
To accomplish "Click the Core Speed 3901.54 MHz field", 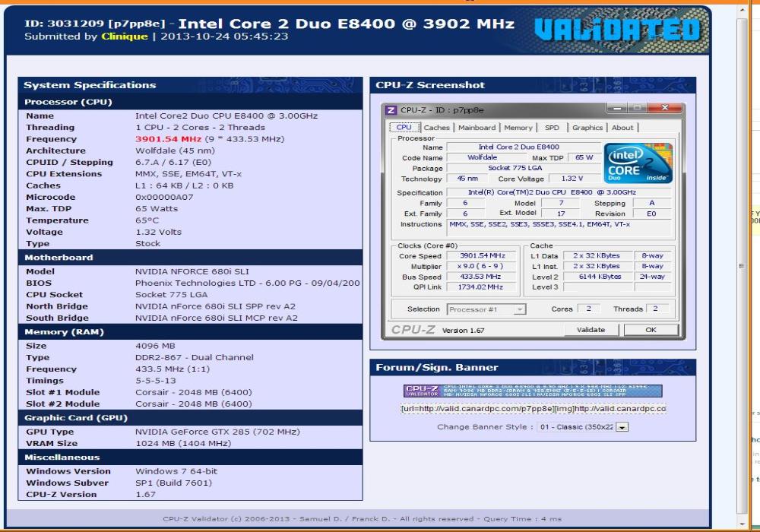I will coord(483,255).
